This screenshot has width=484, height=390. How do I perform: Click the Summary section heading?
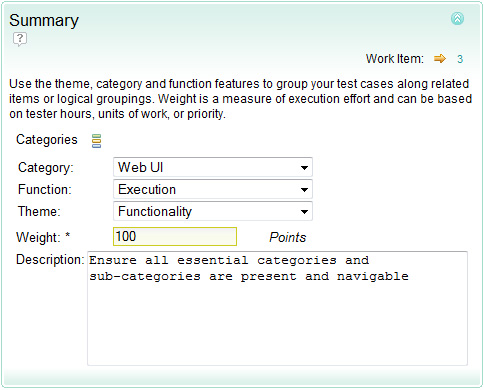click(44, 21)
